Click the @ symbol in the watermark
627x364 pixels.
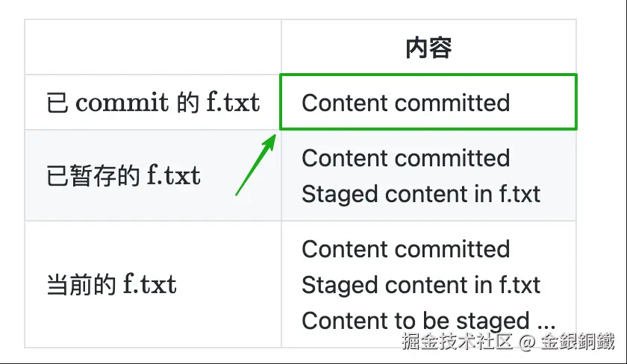click(x=527, y=342)
